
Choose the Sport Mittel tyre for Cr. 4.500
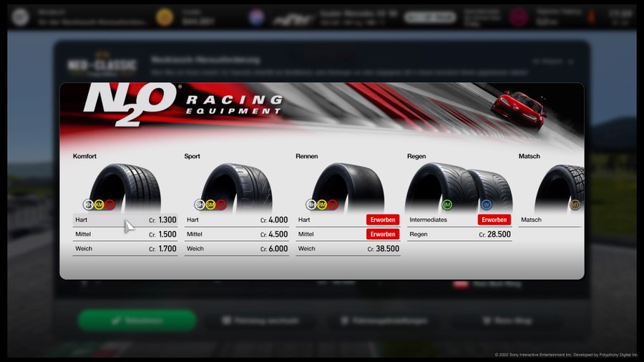click(x=237, y=235)
